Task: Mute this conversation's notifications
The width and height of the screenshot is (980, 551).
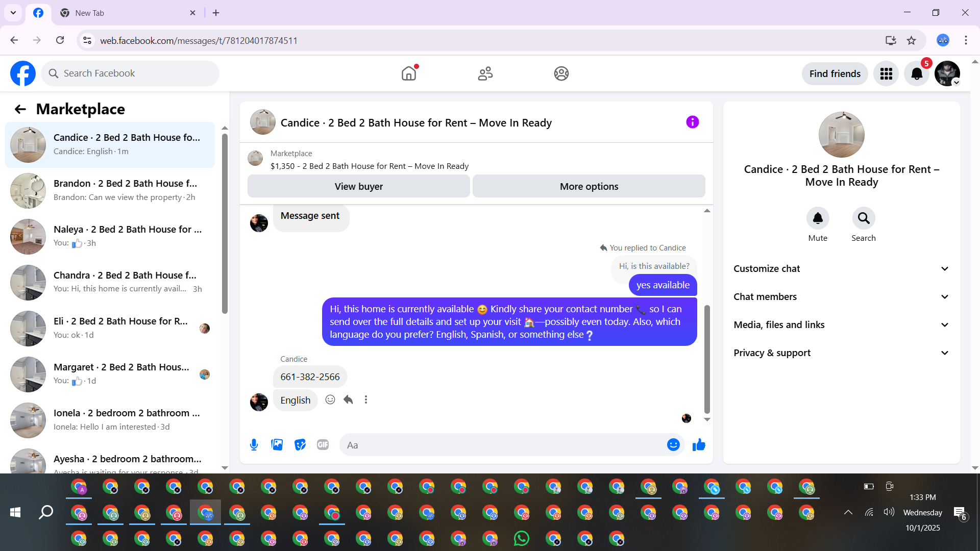Action: [818, 219]
